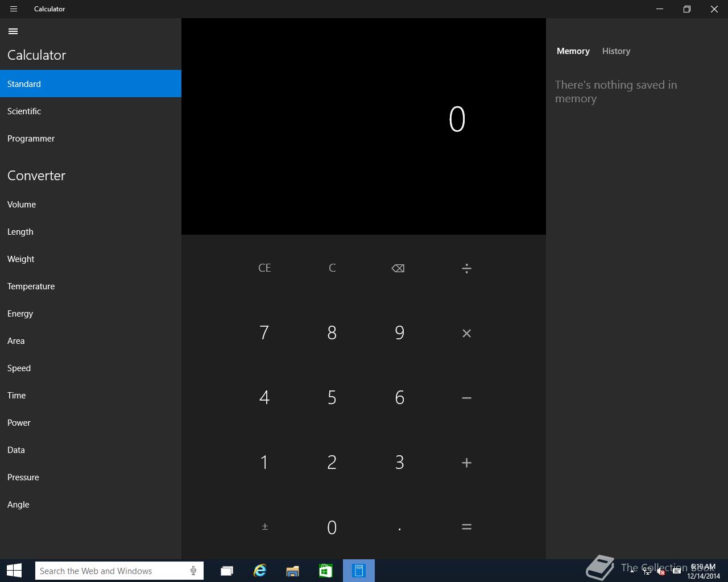Open the Data converter

point(90,450)
